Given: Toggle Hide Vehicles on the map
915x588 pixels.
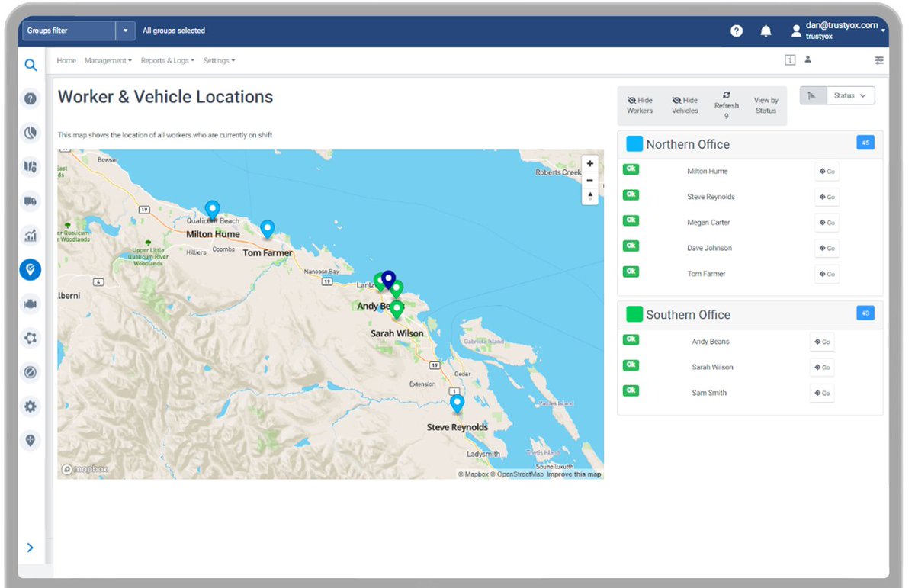Looking at the screenshot, I should (684, 104).
